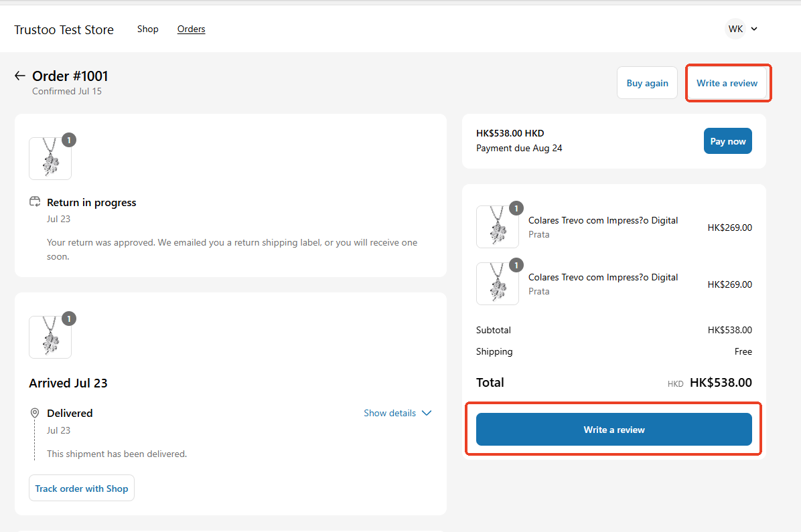The width and height of the screenshot is (801, 532).
Task: Click the necklace thumbnail in the Arrived Jul 23 card
Action: 50,337
